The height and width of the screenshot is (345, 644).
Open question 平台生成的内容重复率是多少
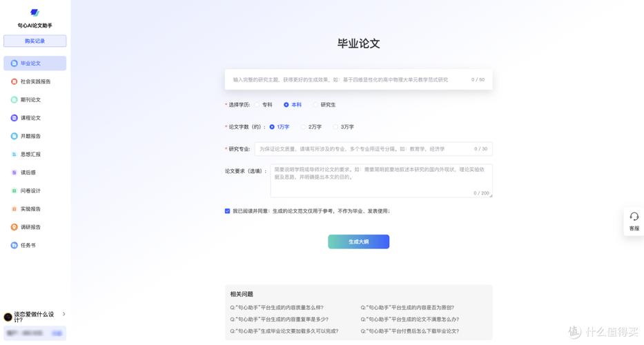(280, 319)
